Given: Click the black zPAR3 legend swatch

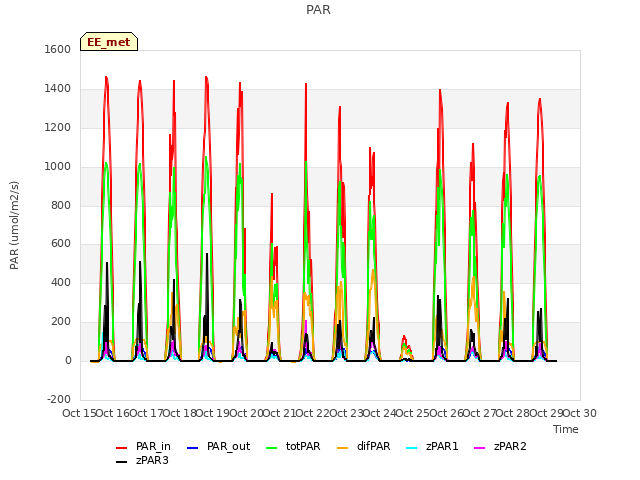Looking at the screenshot, I should pyautogui.click(x=122, y=462).
